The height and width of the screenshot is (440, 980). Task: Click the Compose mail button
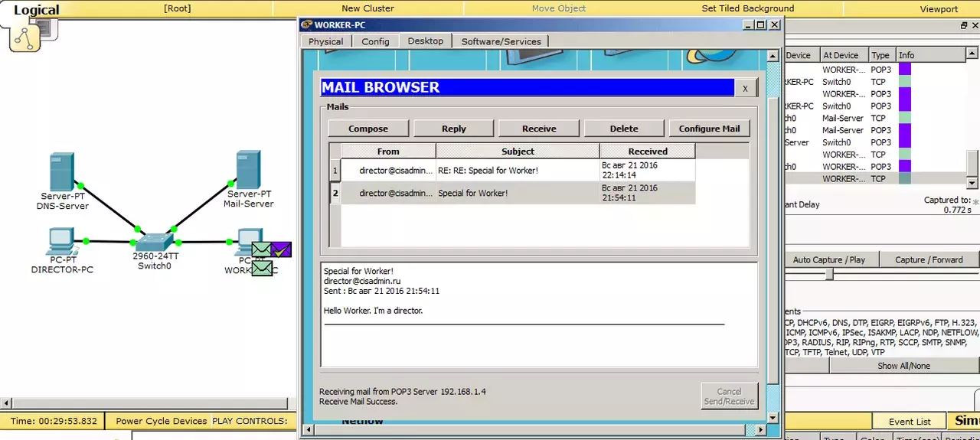368,129
